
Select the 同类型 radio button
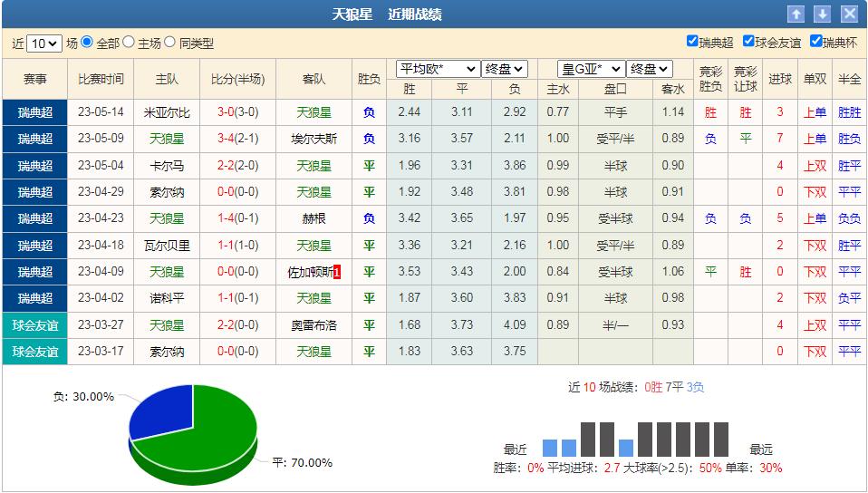pos(170,42)
